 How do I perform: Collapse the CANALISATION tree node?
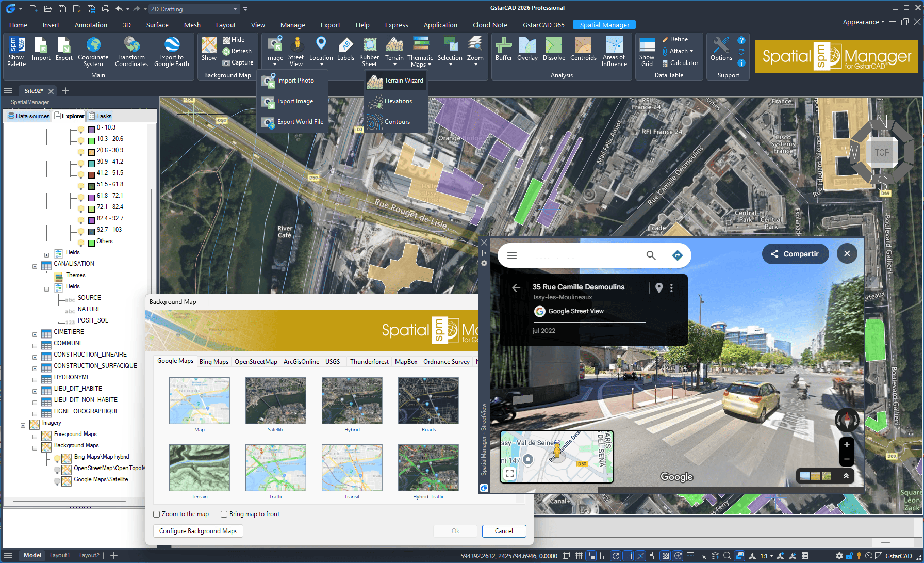point(35,267)
